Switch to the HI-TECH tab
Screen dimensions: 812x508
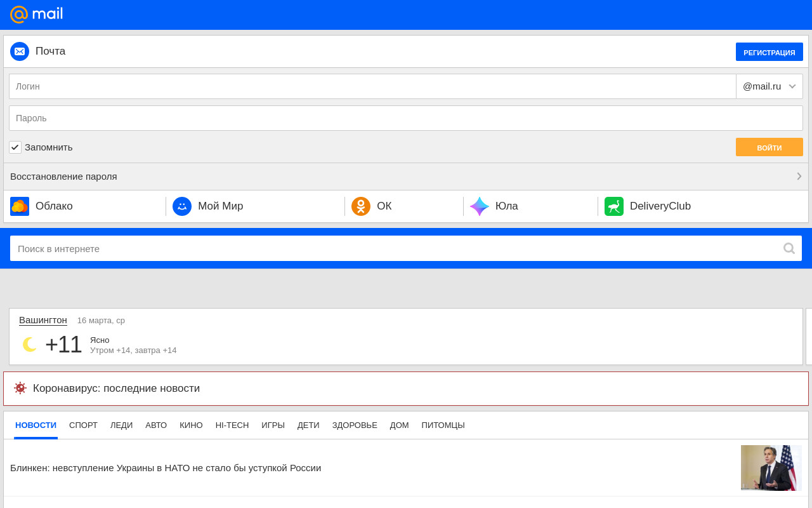(x=232, y=425)
